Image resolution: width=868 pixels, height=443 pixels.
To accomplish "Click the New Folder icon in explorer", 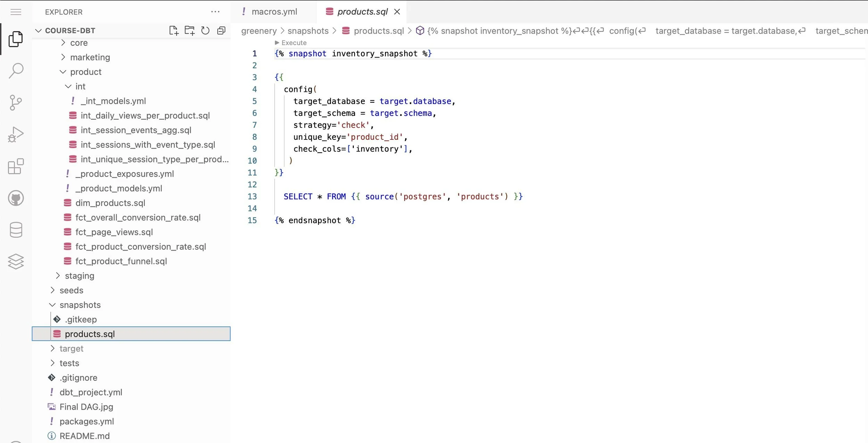I will pos(190,31).
